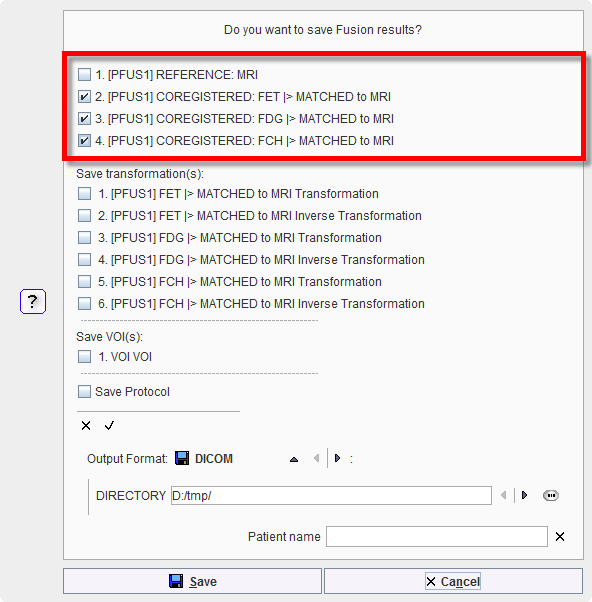The height and width of the screenshot is (602, 592).
Task: Select all items with checkmark icon
Action: [x=109, y=425]
